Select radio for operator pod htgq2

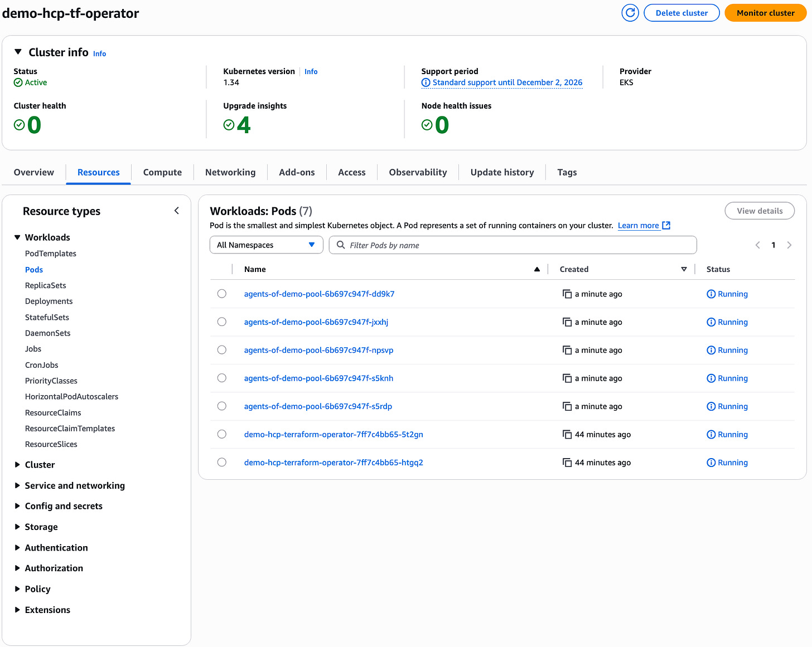[x=222, y=462]
